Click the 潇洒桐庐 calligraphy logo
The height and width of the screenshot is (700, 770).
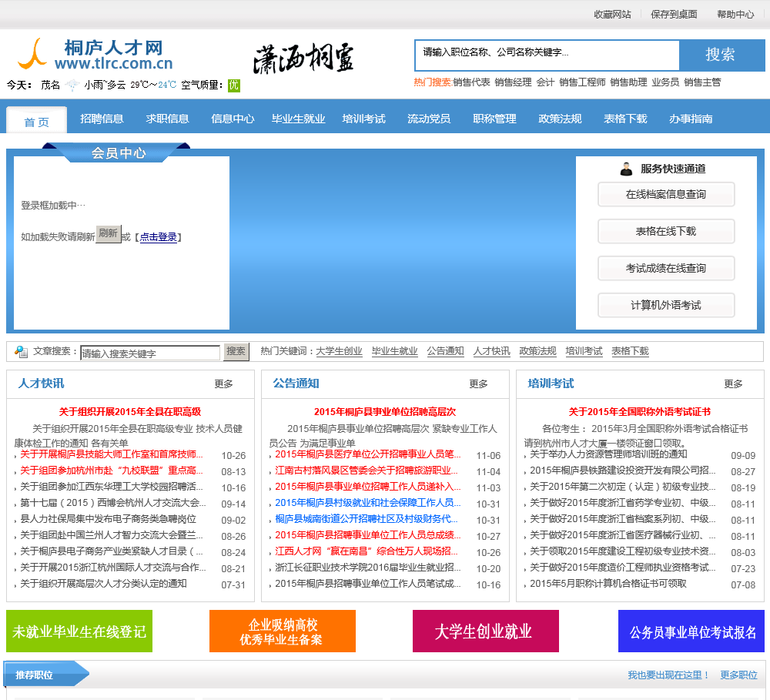click(x=303, y=58)
